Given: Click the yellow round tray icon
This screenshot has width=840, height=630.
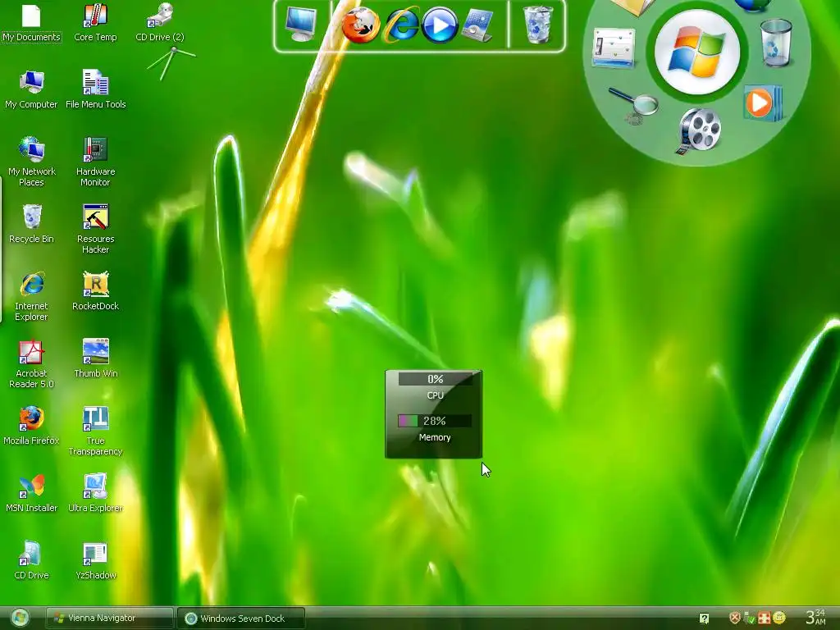Looking at the screenshot, I should [779, 618].
